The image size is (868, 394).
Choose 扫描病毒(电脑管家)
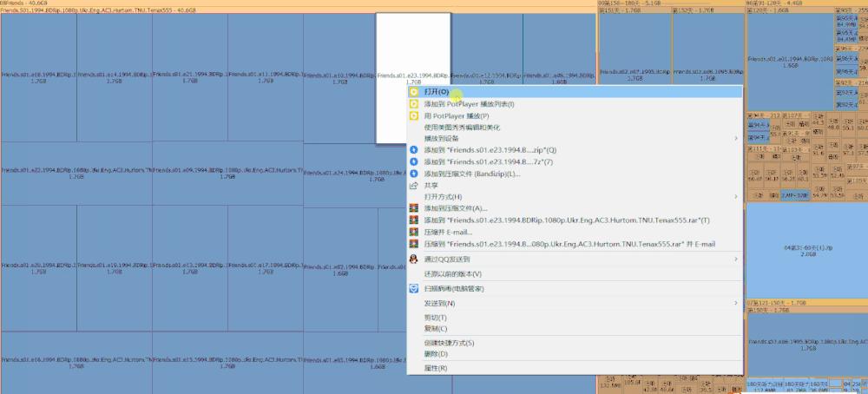tap(575, 288)
